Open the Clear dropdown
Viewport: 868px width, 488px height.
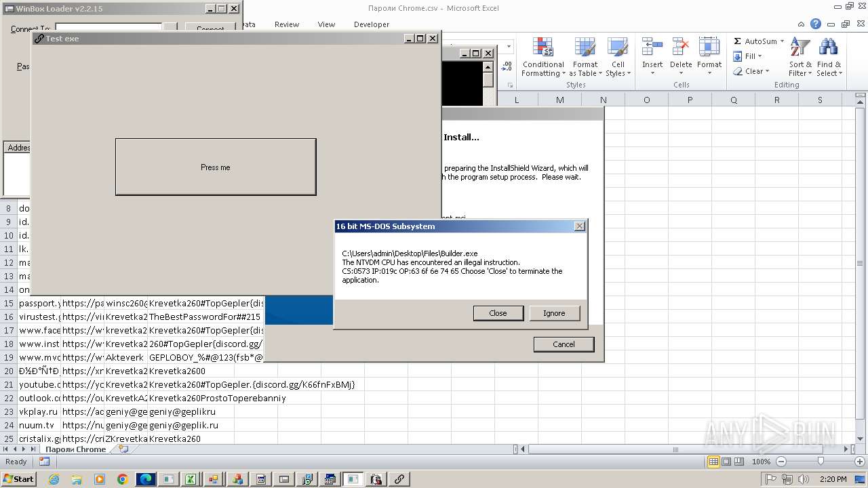(x=751, y=71)
